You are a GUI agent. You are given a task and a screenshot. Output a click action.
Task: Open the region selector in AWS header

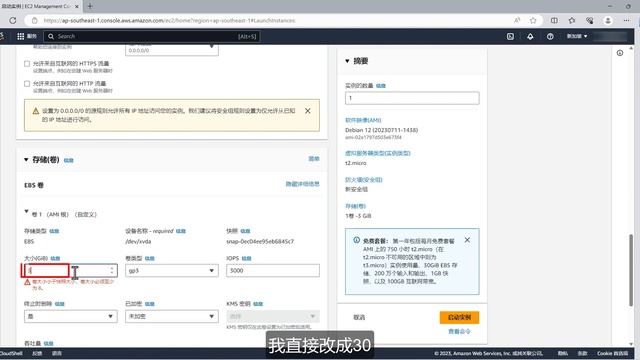(577, 36)
